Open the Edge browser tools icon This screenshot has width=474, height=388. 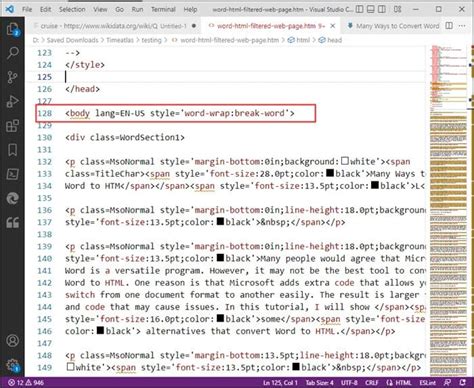[13, 198]
